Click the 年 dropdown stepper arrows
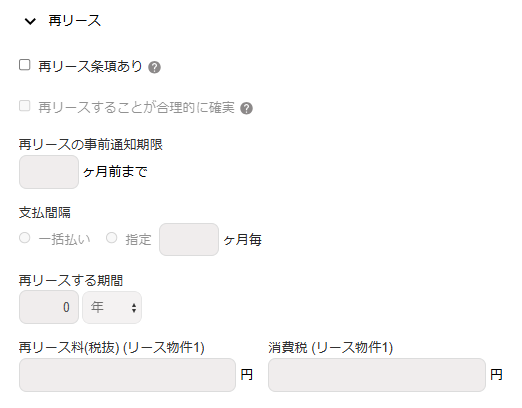Image resolution: width=522 pixels, height=408 pixels. click(x=134, y=308)
